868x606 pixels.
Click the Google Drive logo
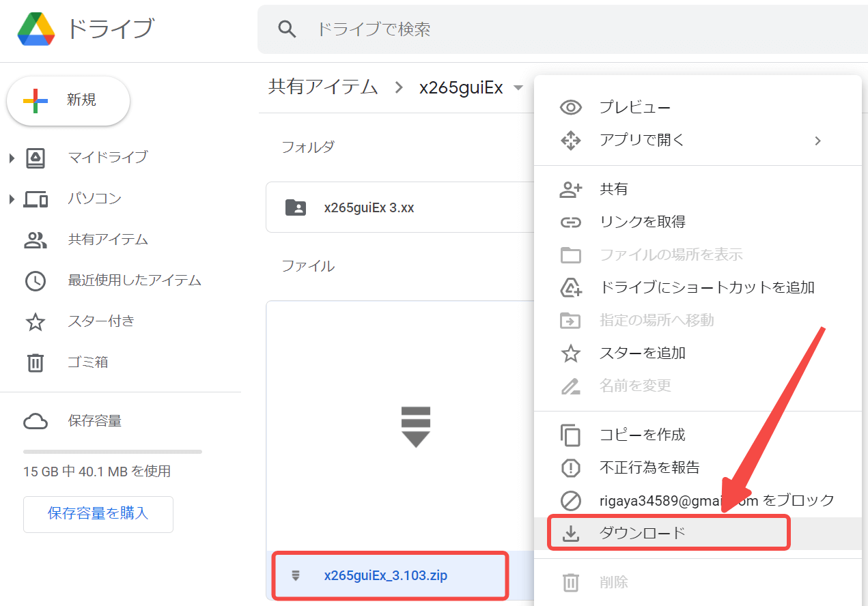coord(37,29)
